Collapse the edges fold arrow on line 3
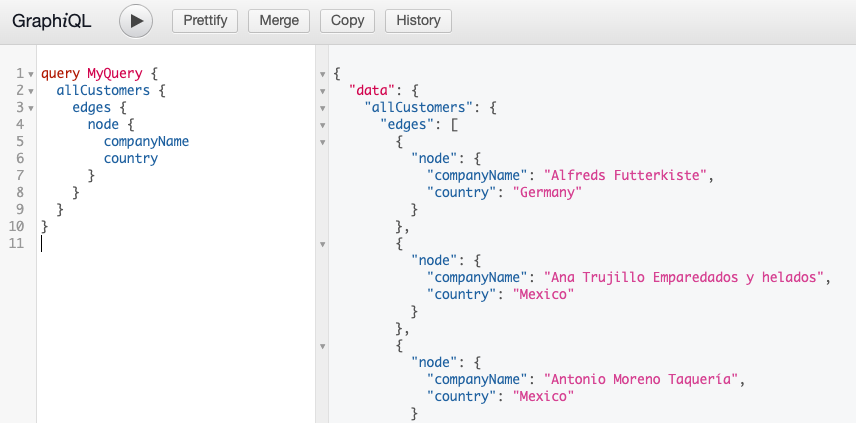The width and height of the screenshot is (856, 423). point(31,108)
